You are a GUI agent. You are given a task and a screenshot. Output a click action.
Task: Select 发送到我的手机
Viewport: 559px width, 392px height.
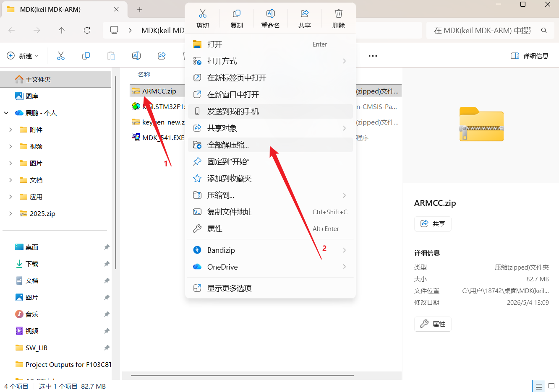pos(270,112)
